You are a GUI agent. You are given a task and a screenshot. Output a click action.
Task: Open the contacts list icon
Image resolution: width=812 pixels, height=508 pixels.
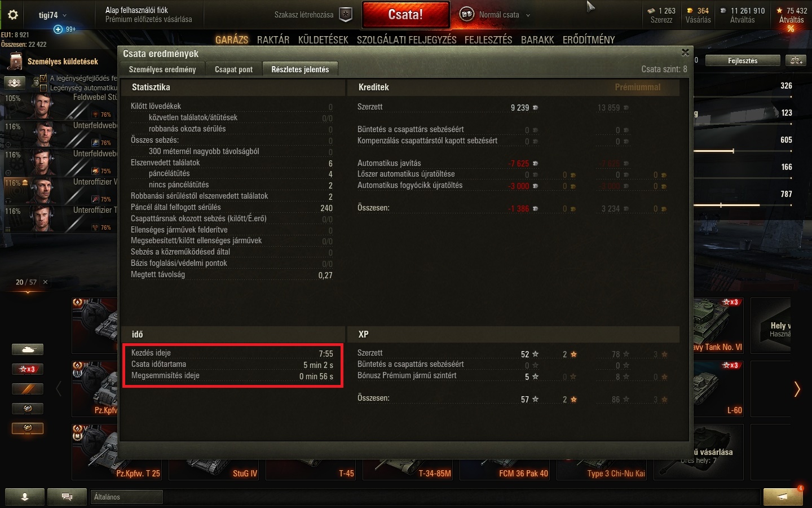click(x=25, y=497)
